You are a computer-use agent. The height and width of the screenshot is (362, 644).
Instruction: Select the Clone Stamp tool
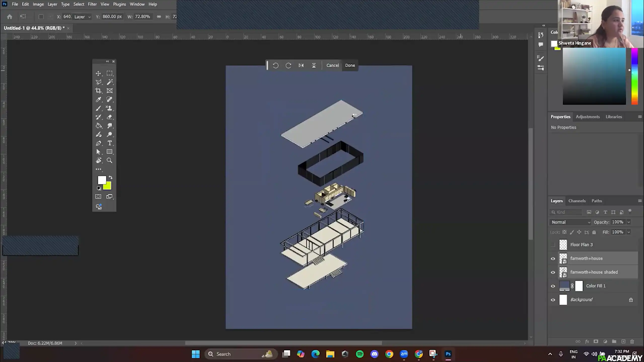point(109,108)
